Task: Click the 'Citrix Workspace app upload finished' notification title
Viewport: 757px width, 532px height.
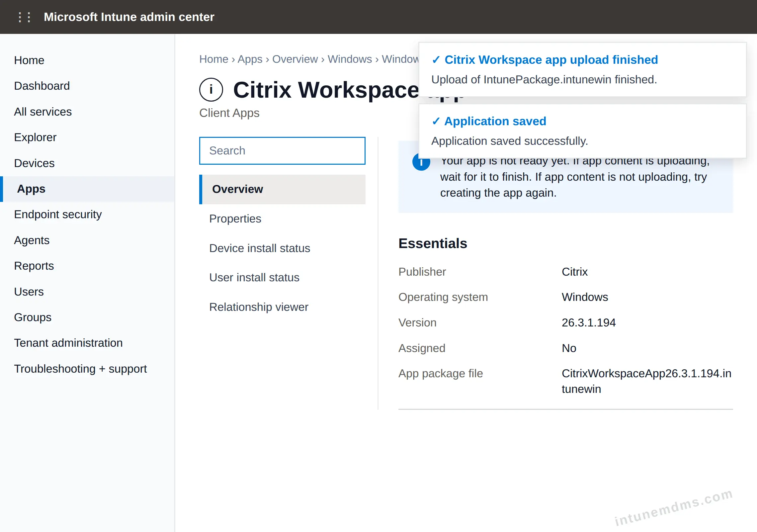Action: [551, 60]
